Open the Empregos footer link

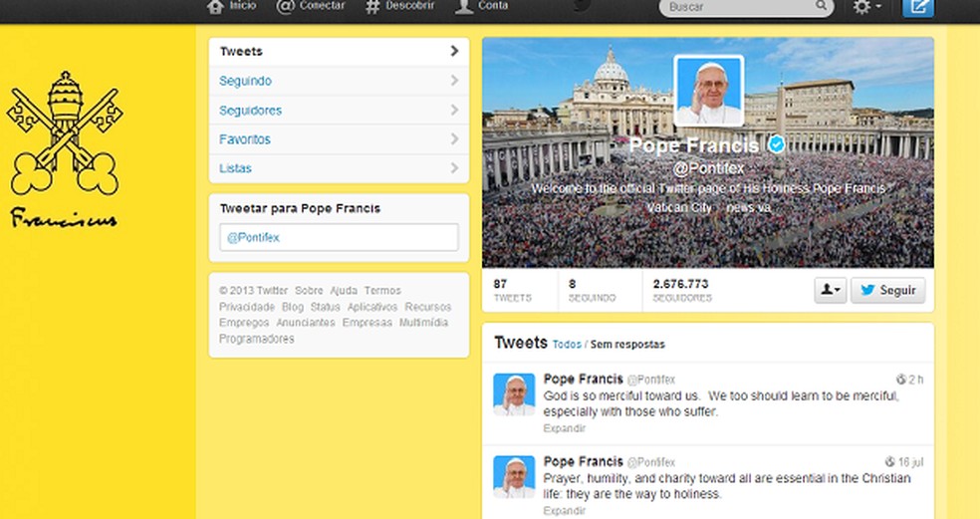(x=244, y=323)
